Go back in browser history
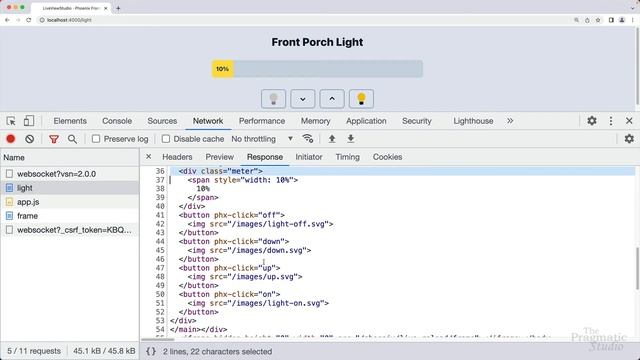 point(7,20)
